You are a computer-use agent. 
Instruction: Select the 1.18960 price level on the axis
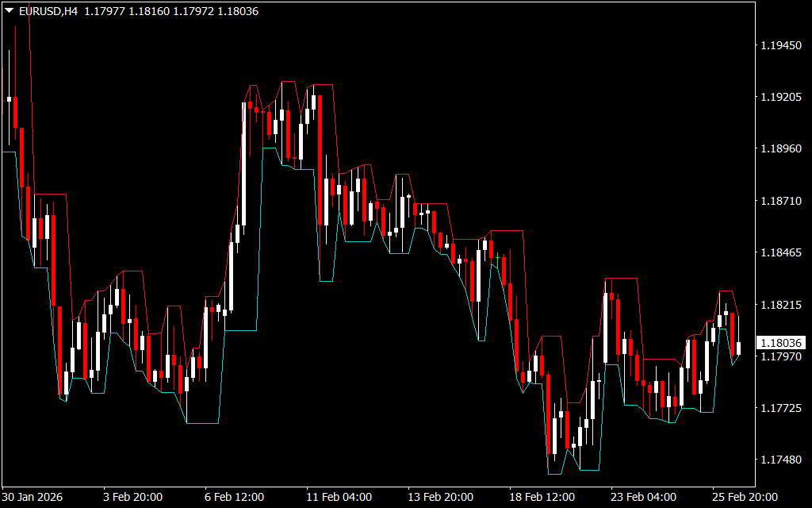point(780,149)
